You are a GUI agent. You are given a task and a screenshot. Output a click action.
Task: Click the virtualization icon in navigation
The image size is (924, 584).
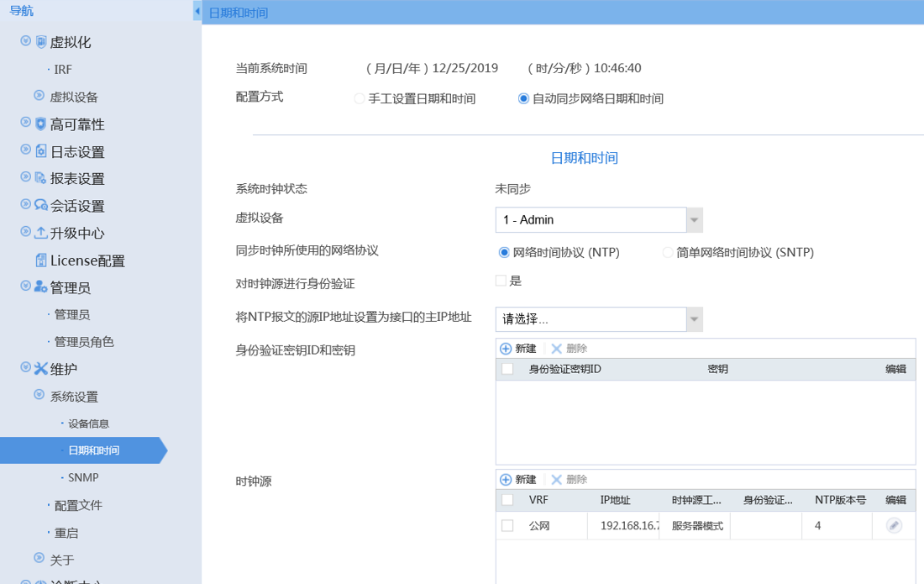(x=41, y=42)
